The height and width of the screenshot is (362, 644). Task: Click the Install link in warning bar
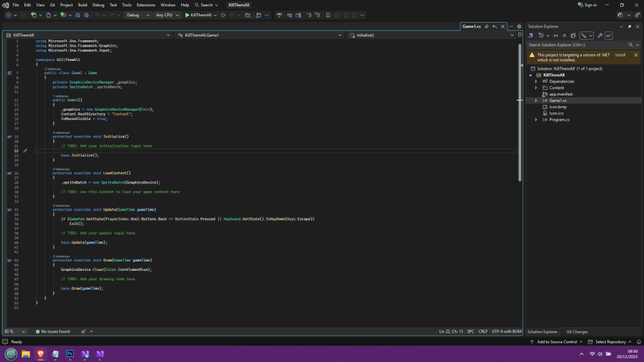pyautogui.click(x=620, y=55)
